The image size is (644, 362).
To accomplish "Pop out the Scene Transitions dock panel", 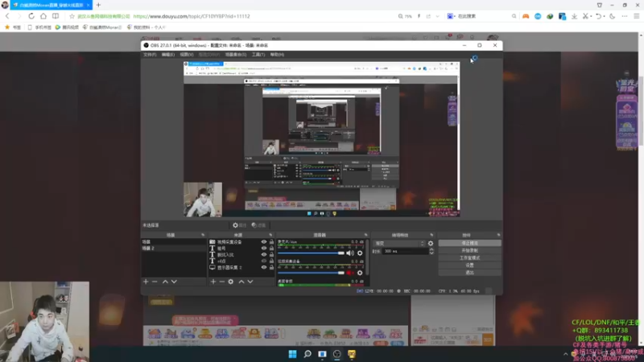I will [431, 235].
